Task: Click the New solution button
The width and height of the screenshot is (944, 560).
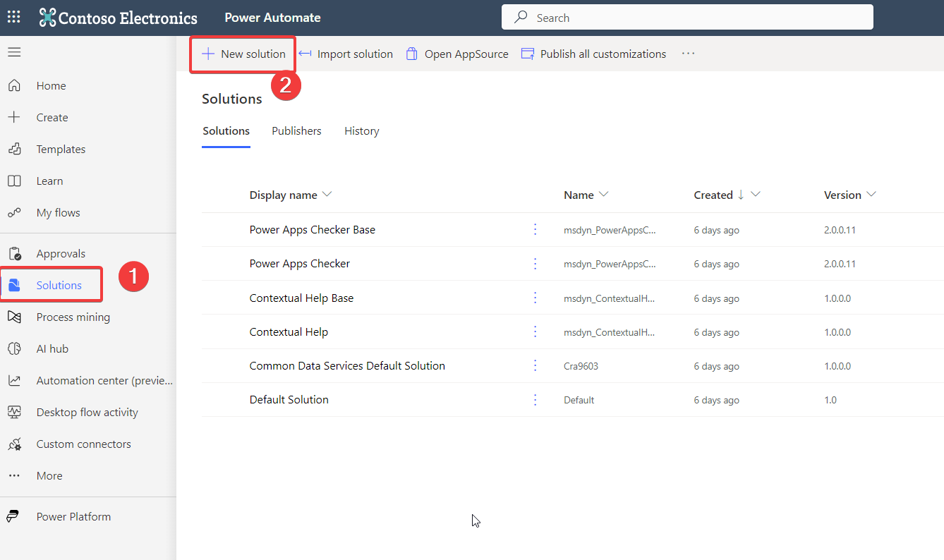Action: (243, 54)
